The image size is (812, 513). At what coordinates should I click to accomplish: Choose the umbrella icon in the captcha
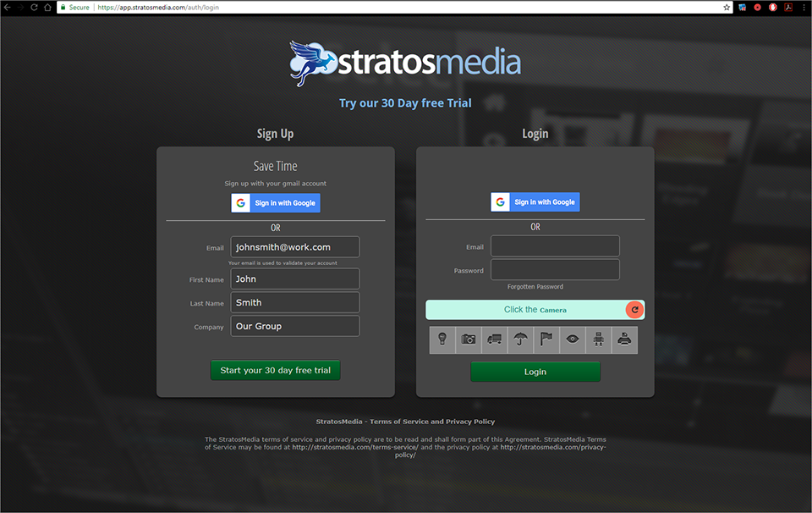(520, 339)
